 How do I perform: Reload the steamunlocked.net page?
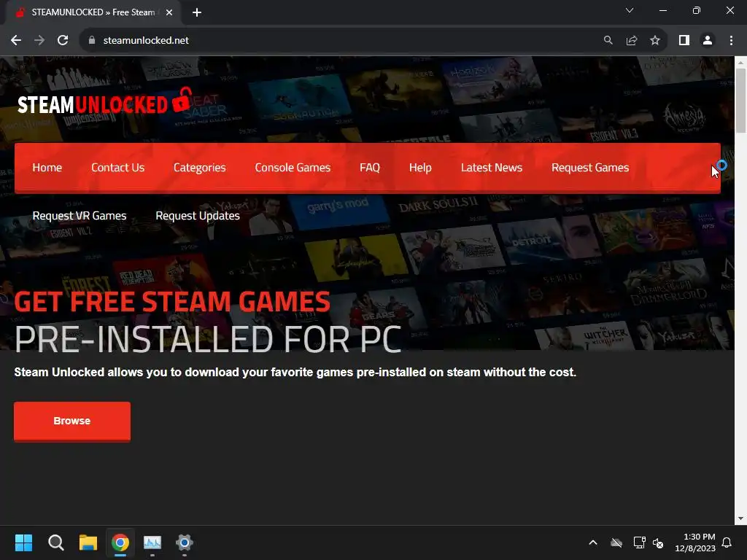point(63,41)
